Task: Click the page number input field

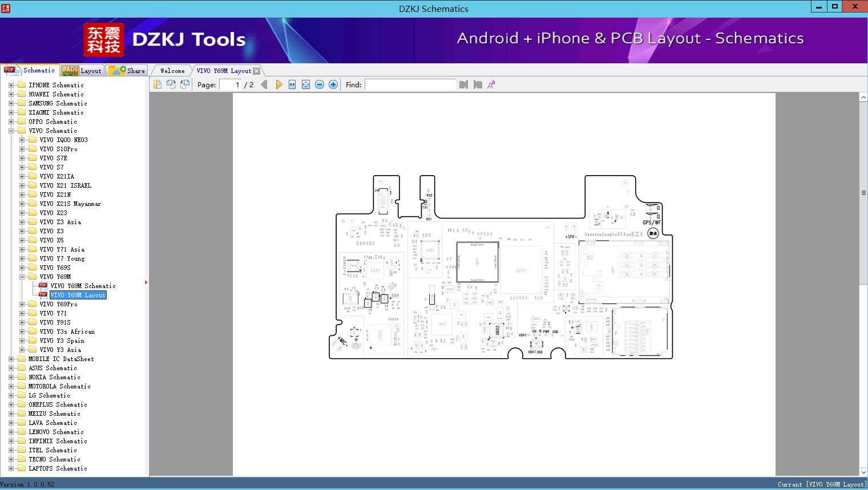Action: (x=231, y=84)
